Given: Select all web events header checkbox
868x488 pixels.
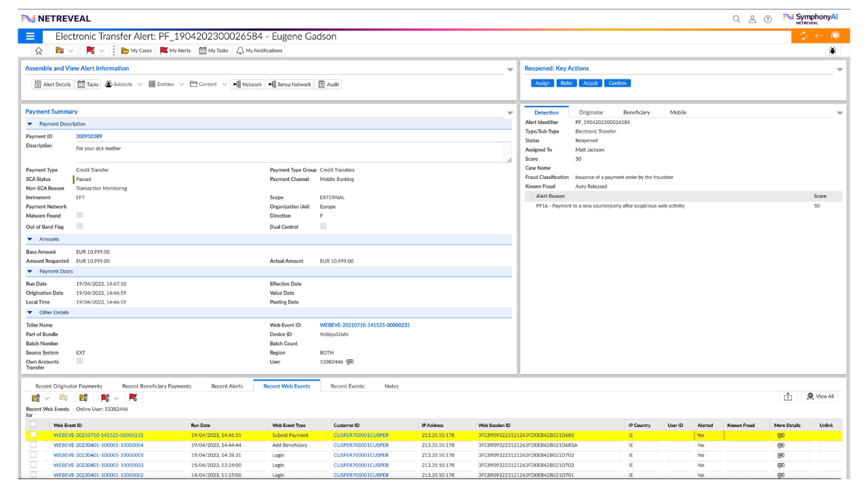Looking at the screenshot, I should [33, 425].
